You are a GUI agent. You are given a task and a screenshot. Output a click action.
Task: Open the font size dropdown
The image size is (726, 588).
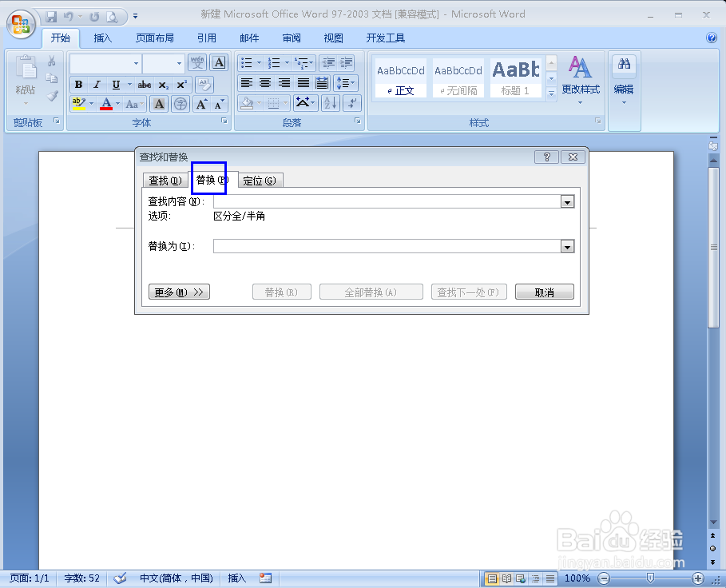(x=179, y=63)
